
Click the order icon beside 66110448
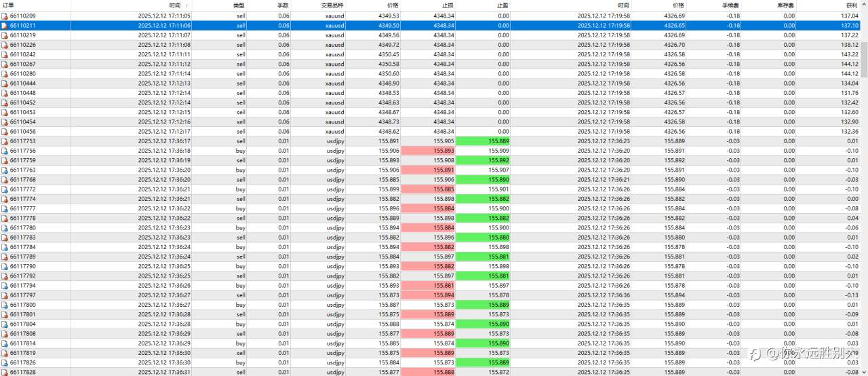click(5, 93)
